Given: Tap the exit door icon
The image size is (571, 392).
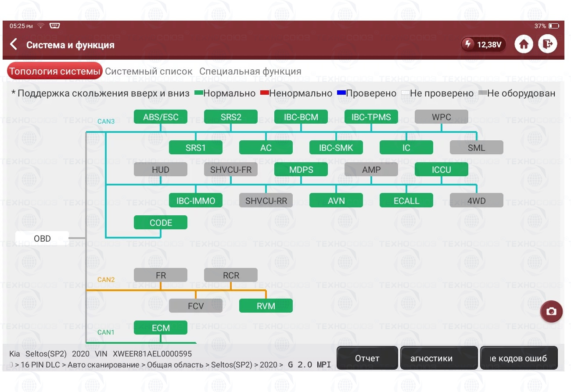Looking at the screenshot, I should point(547,44).
